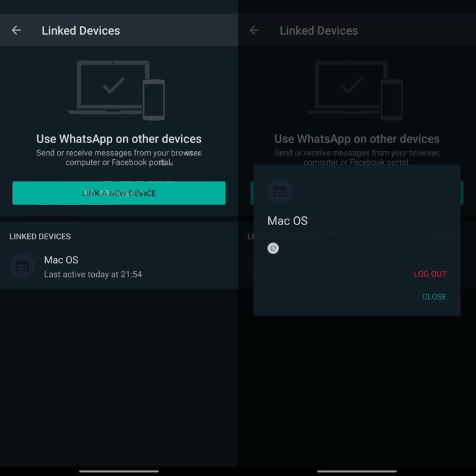Tap the laptop and phone illustration on the undimmed screen
The image size is (476, 476).
click(x=117, y=90)
